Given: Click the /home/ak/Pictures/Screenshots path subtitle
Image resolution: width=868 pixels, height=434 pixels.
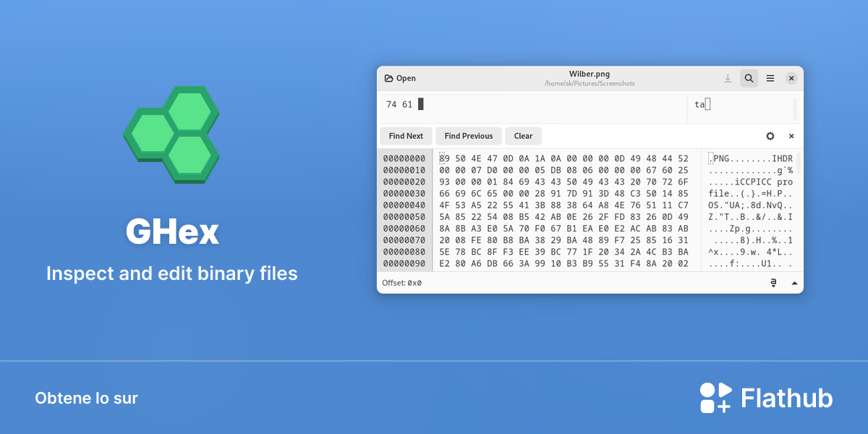Looking at the screenshot, I should [x=590, y=84].
